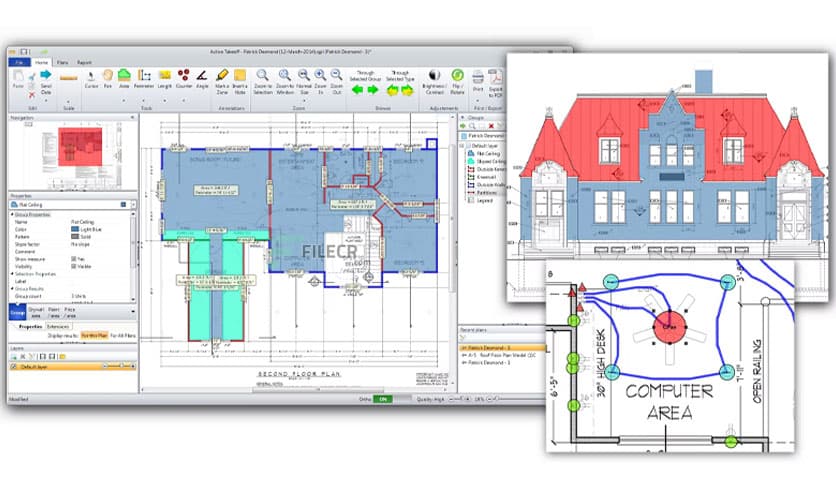
Task: Open the File ribbon tab
Action: coord(19,62)
